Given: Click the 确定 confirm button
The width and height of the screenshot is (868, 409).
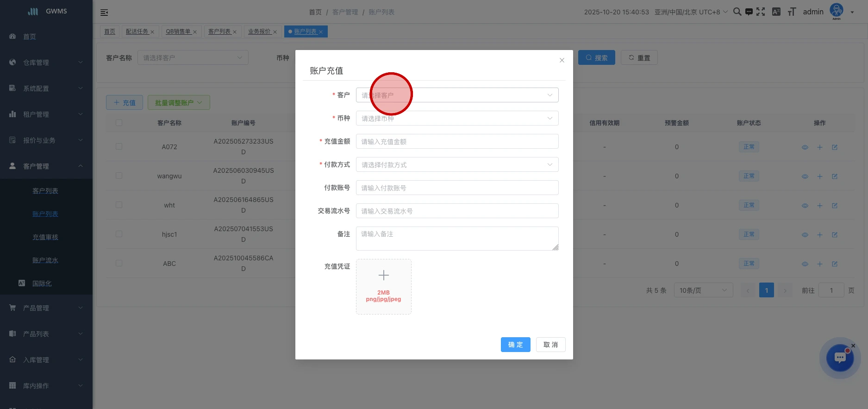Looking at the screenshot, I should coord(515,345).
